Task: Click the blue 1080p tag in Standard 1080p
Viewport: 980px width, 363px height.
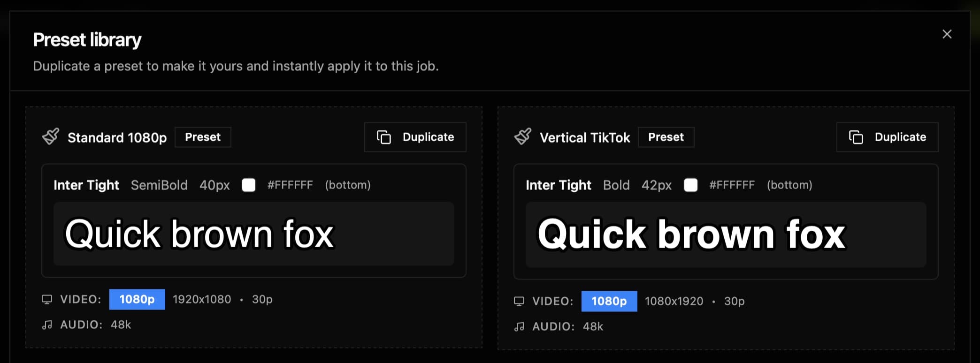Action: tap(137, 300)
